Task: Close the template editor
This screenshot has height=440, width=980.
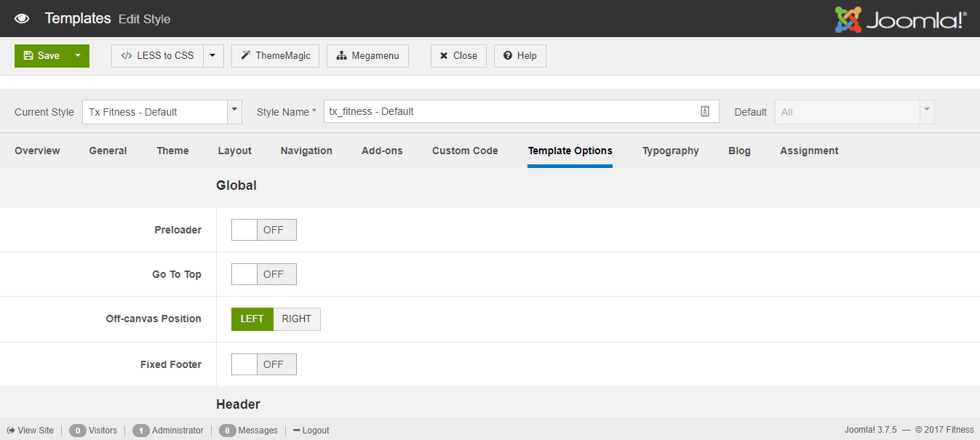Action: (x=458, y=56)
